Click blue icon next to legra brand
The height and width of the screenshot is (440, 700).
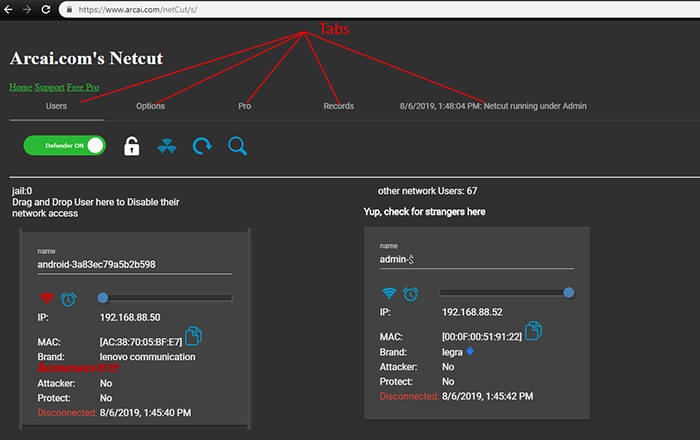470,351
